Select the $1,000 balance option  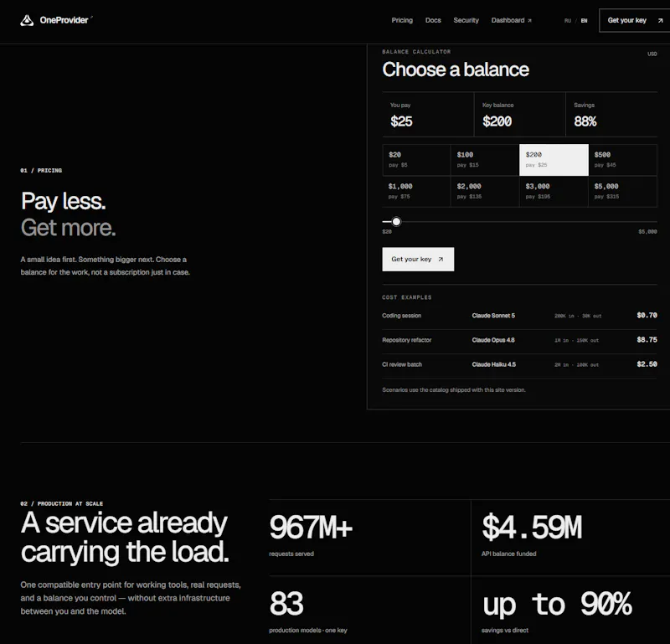(416, 192)
